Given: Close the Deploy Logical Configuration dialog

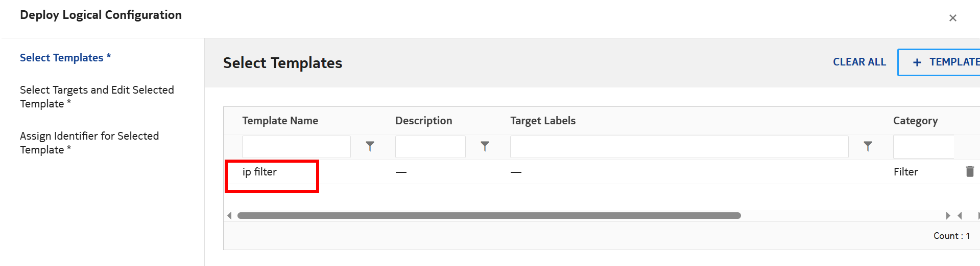Looking at the screenshot, I should [x=952, y=18].
